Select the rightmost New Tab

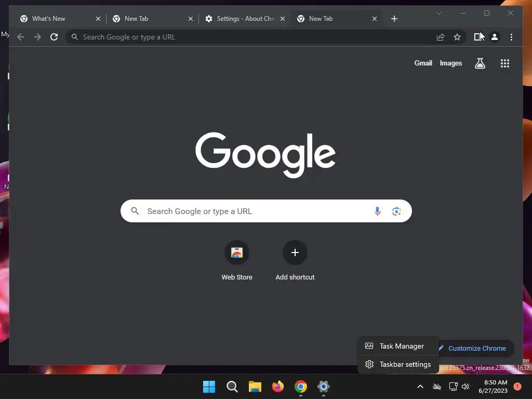tap(337, 19)
